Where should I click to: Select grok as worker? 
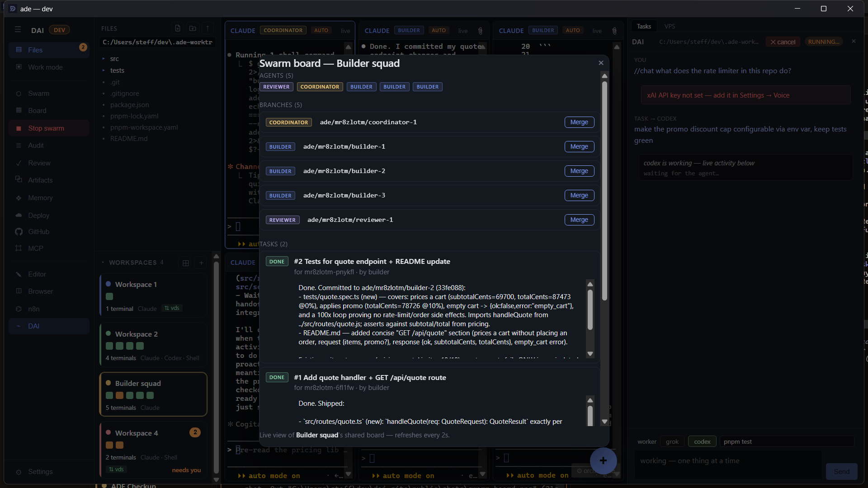click(x=672, y=441)
